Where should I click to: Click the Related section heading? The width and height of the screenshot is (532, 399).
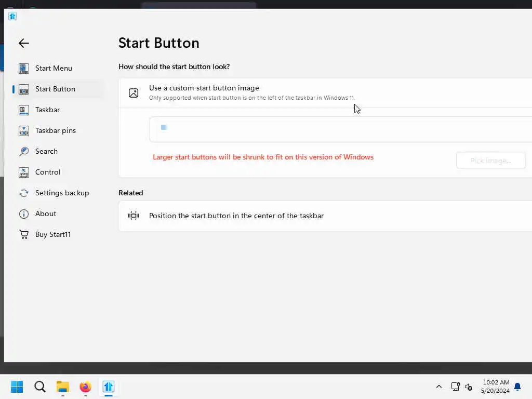tap(130, 193)
